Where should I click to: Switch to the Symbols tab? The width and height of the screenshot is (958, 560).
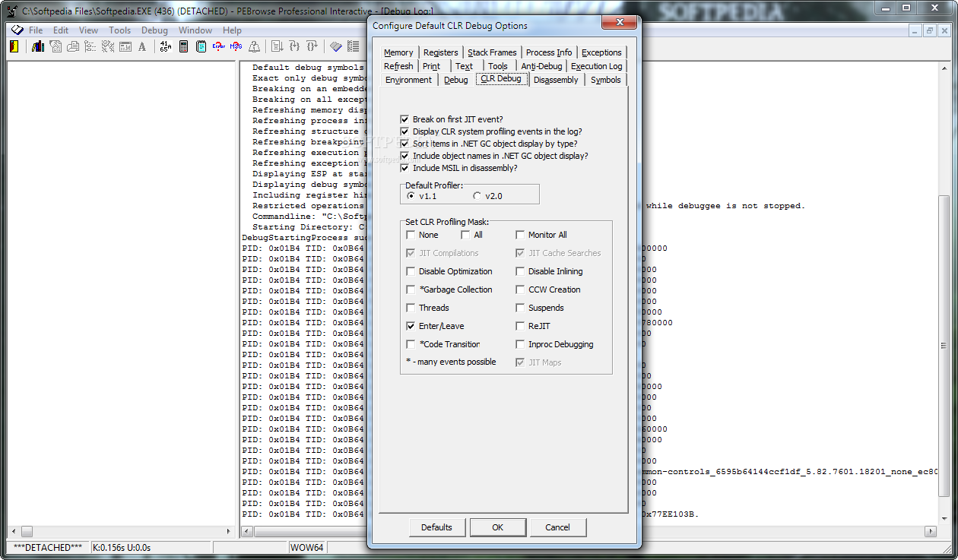coord(606,80)
